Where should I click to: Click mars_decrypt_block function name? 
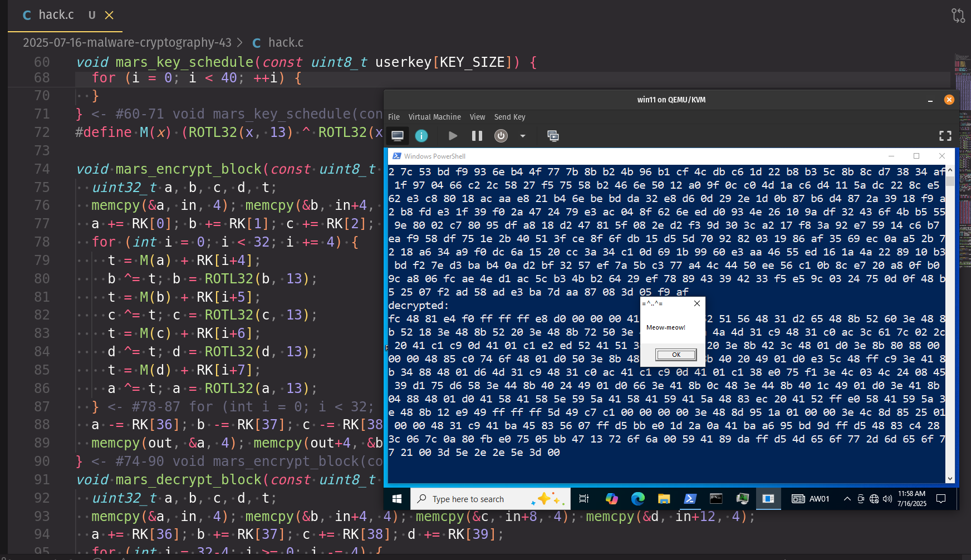(x=189, y=479)
